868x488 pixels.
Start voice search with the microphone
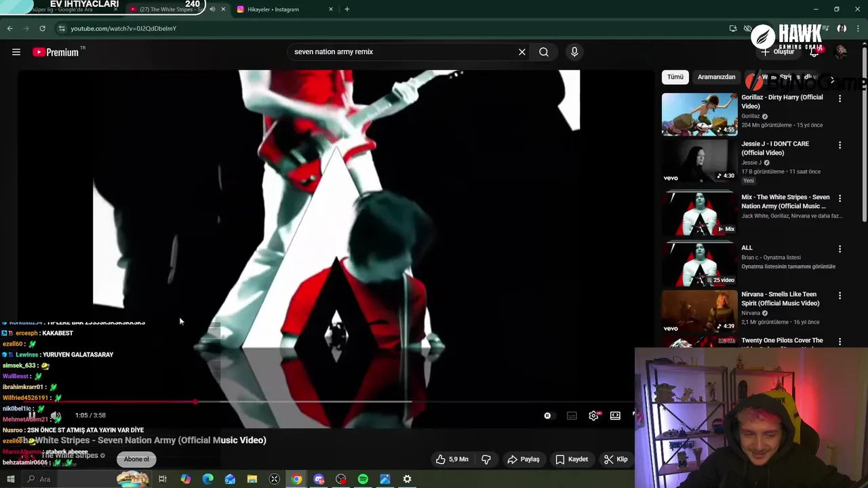click(x=574, y=52)
